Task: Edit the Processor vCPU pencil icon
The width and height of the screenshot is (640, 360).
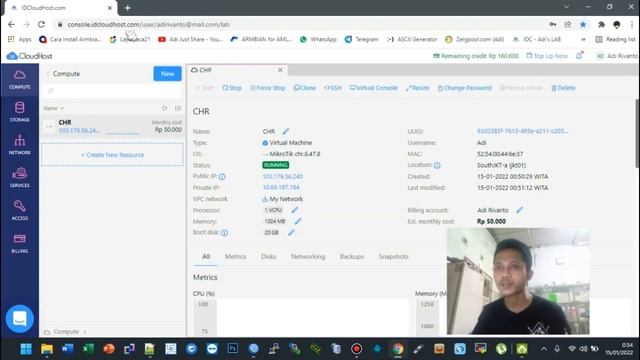Action: [x=295, y=210]
